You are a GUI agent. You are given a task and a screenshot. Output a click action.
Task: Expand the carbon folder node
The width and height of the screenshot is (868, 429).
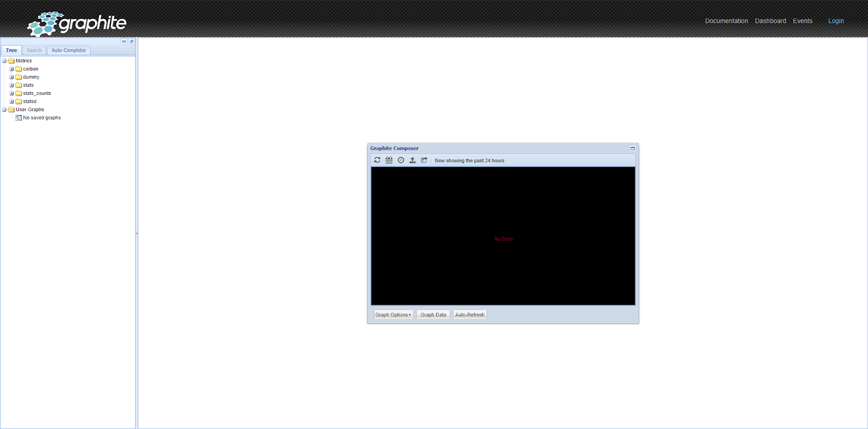(11, 69)
